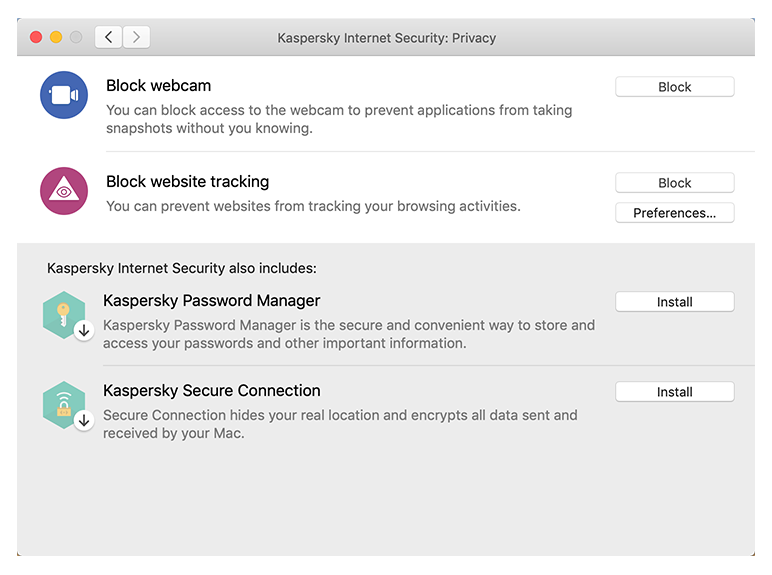
Task: Go back with the left arrow
Action: coord(108,38)
